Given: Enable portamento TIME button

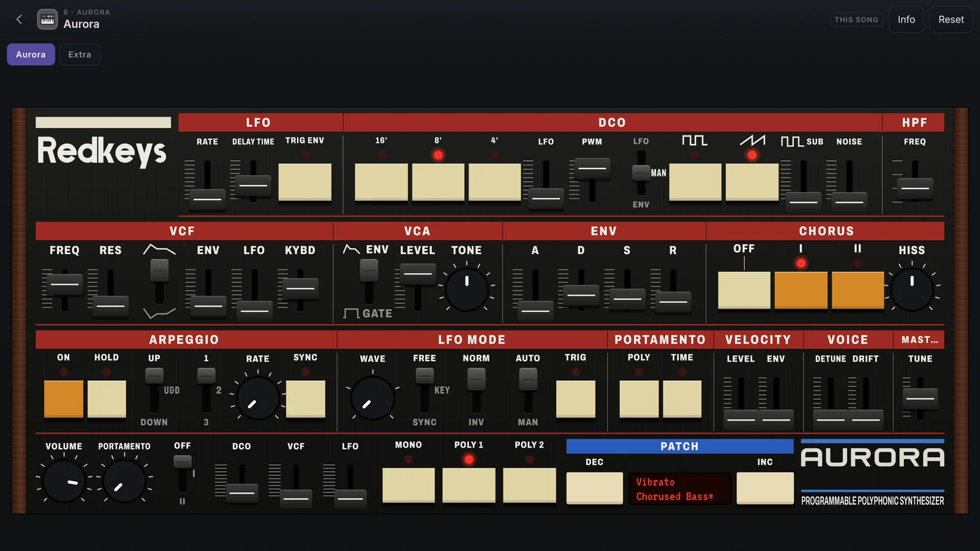Looking at the screenshot, I should pos(682,399).
